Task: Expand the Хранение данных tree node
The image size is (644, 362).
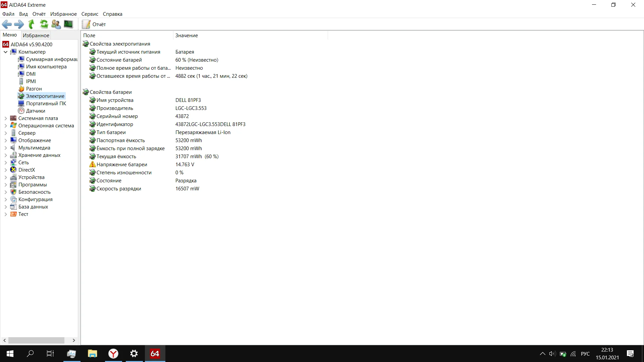Action: point(6,155)
